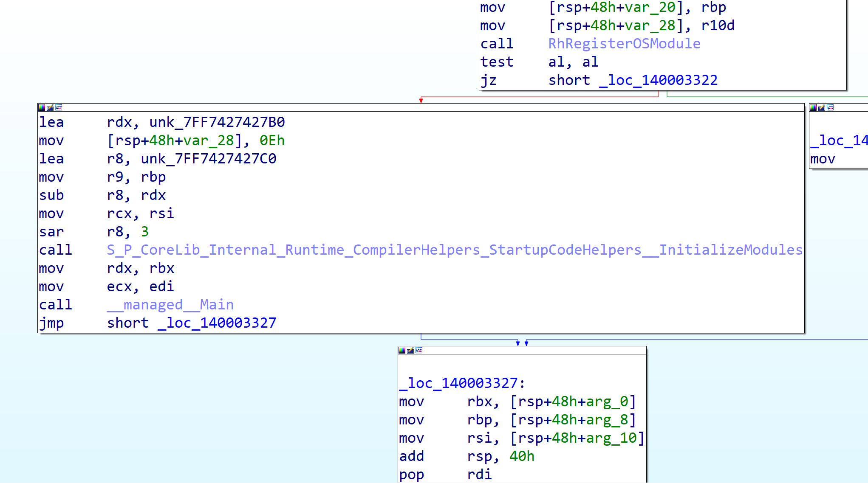Open StartupCodeHelpers__InitializeModules function reference
This screenshot has width=868, height=483.
click(455, 250)
